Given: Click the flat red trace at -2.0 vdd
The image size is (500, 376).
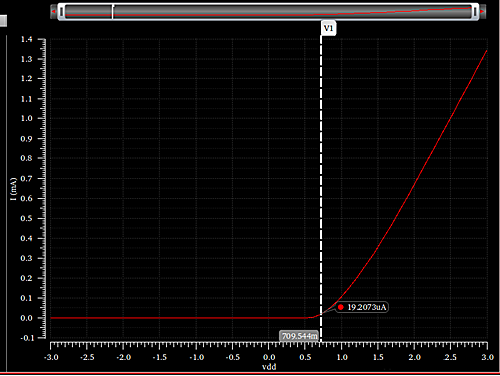Looking at the screenshot, I should (x=123, y=318).
